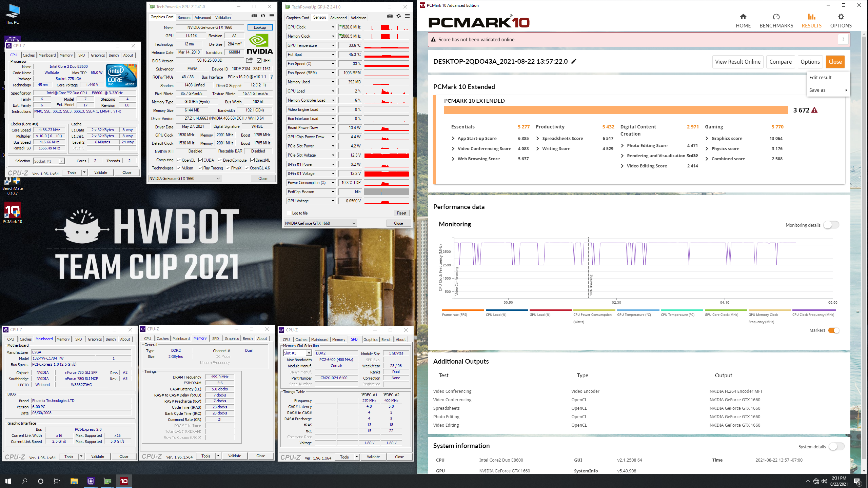The image size is (868, 488).
Task: Open GPU Clock sensor dropdown
Action: [x=333, y=27]
